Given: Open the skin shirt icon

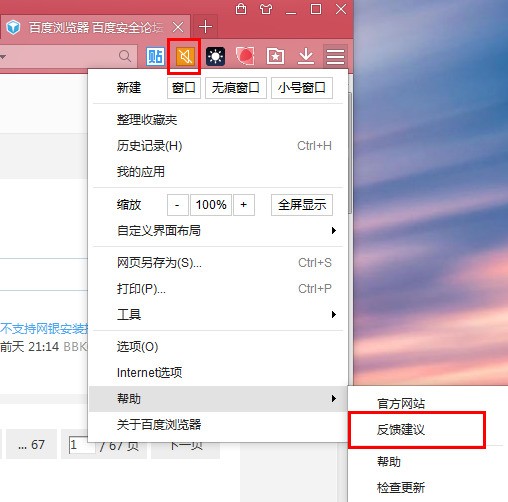Looking at the screenshot, I should (266, 9).
